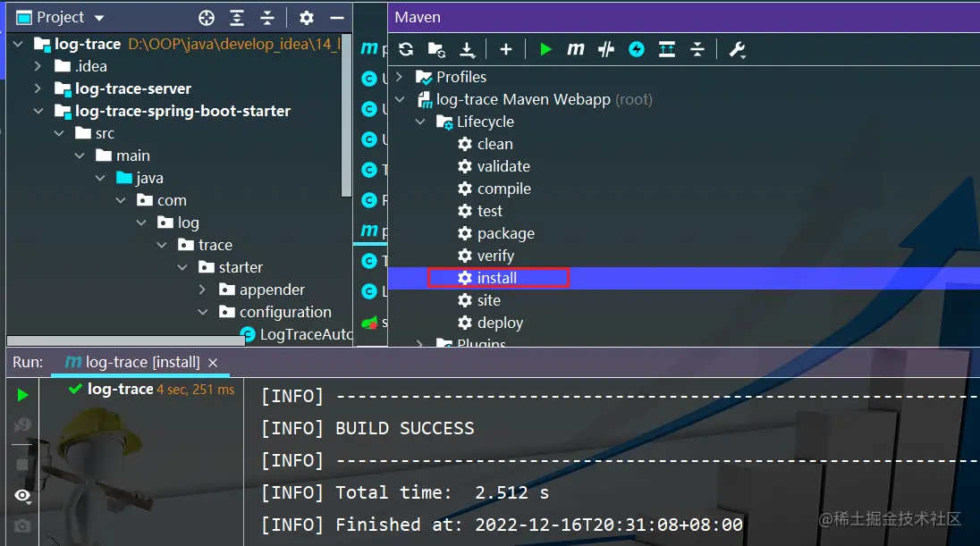Click the Total time 2.512 s line
980x546 pixels.
[405, 493]
